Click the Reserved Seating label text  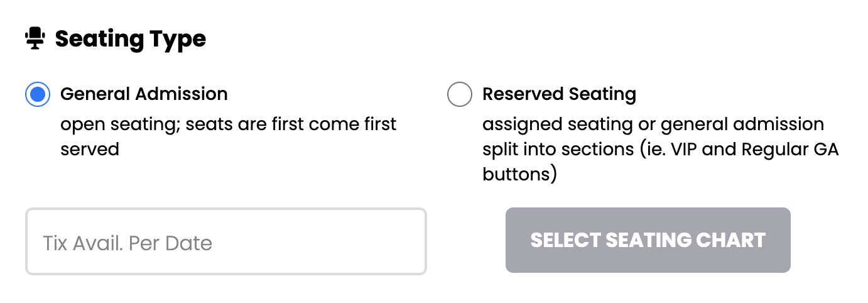tap(559, 94)
